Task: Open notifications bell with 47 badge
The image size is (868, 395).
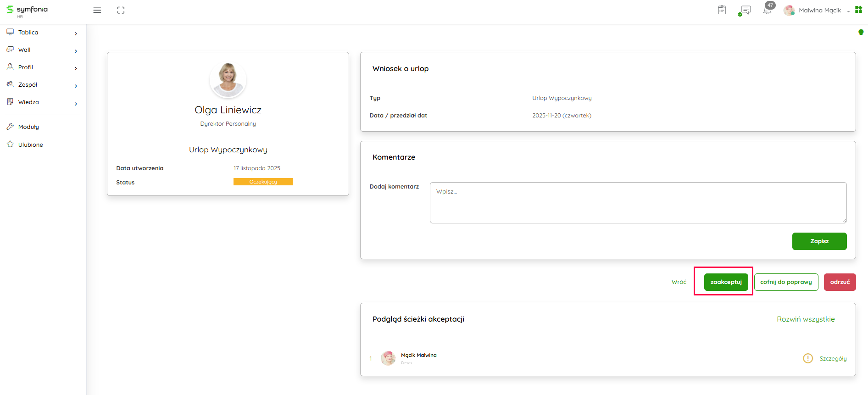Action: pos(768,9)
